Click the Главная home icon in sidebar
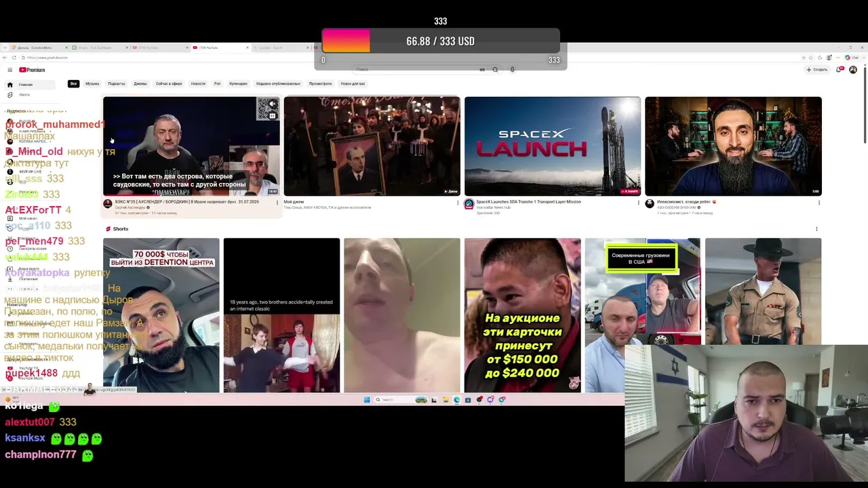 (9, 85)
